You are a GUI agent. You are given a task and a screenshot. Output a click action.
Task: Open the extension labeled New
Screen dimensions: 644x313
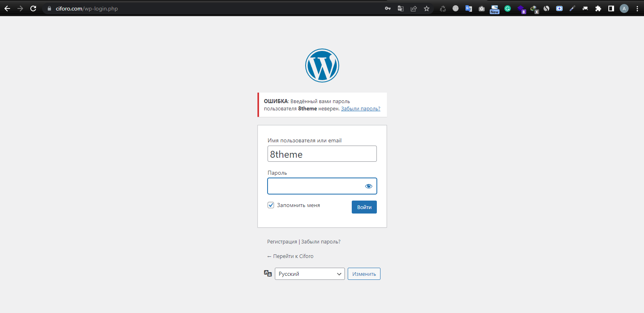(495, 9)
